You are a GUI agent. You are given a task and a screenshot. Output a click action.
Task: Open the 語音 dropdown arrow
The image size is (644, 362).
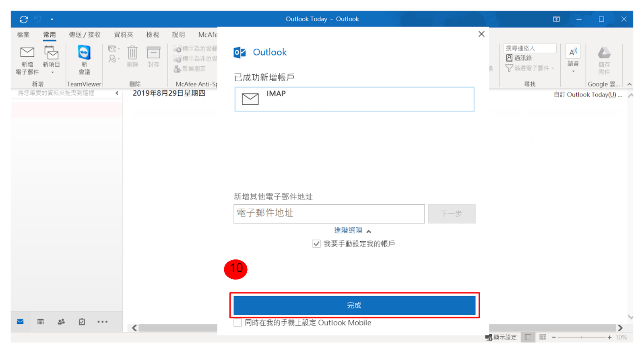pos(573,72)
